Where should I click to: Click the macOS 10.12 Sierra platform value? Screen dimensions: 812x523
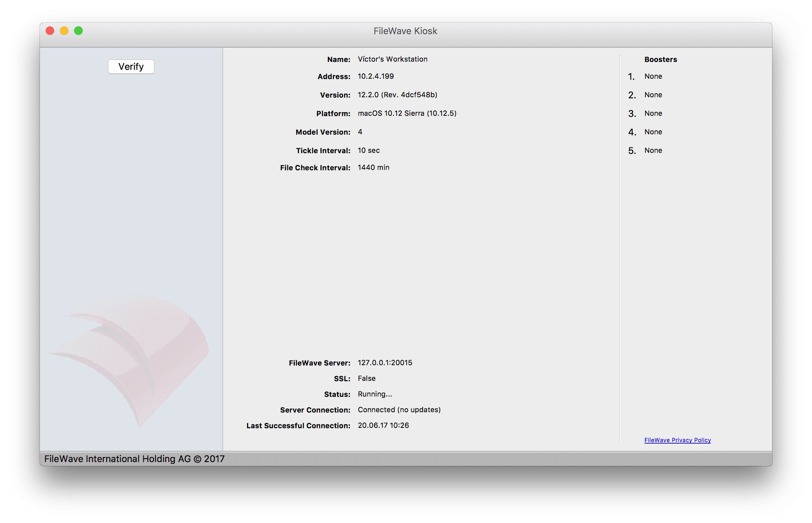(407, 113)
